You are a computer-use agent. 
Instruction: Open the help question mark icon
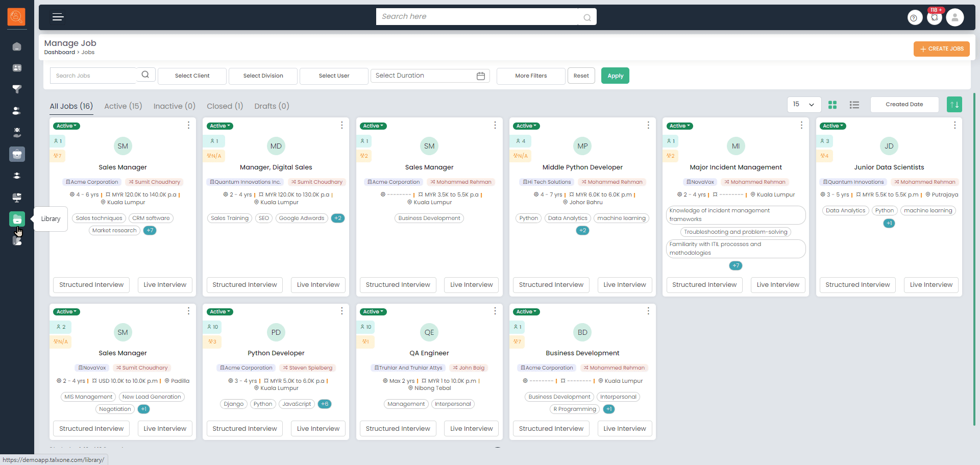[x=914, y=18]
